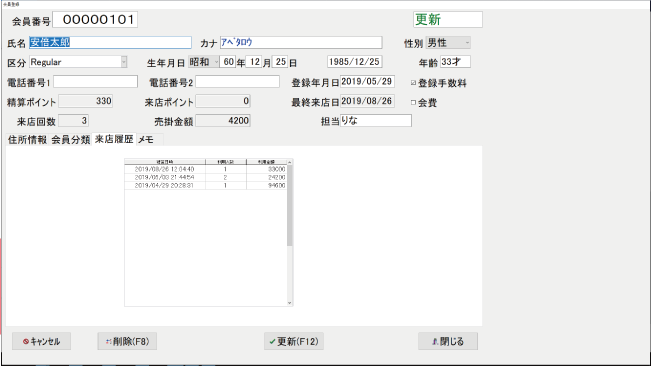Click the 担当 field showing りな
Viewport: 651px width, 366px height.
click(376, 121)
